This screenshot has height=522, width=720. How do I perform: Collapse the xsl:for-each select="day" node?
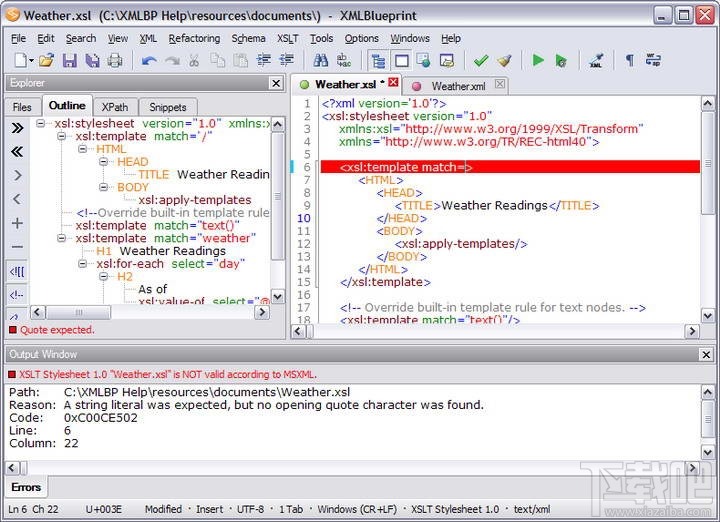pyautogui.click(x=82, y=264)
